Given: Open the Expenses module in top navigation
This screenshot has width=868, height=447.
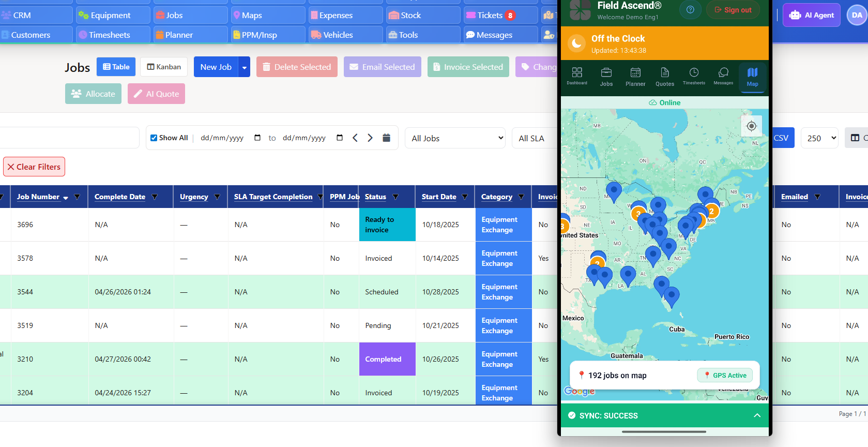Looking at the screenshot, I should click(x=345, y=15).
